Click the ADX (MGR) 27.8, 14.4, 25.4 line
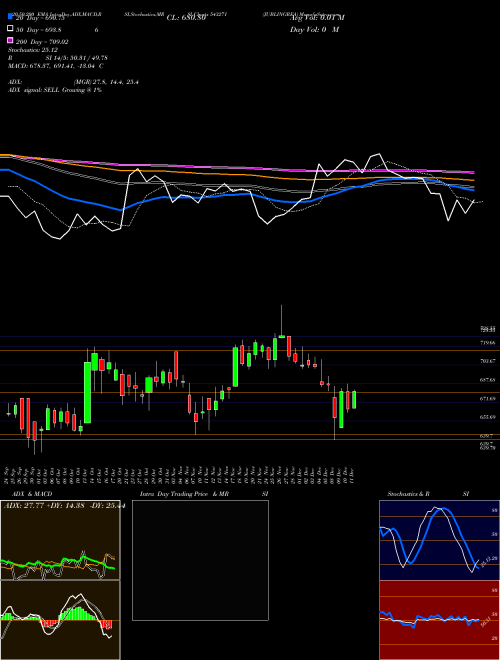 pos(74,82)
